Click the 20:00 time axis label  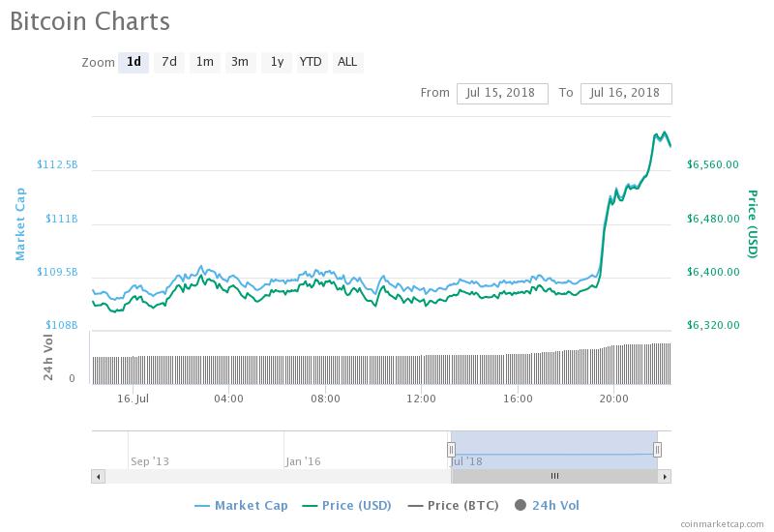(613, 399)
